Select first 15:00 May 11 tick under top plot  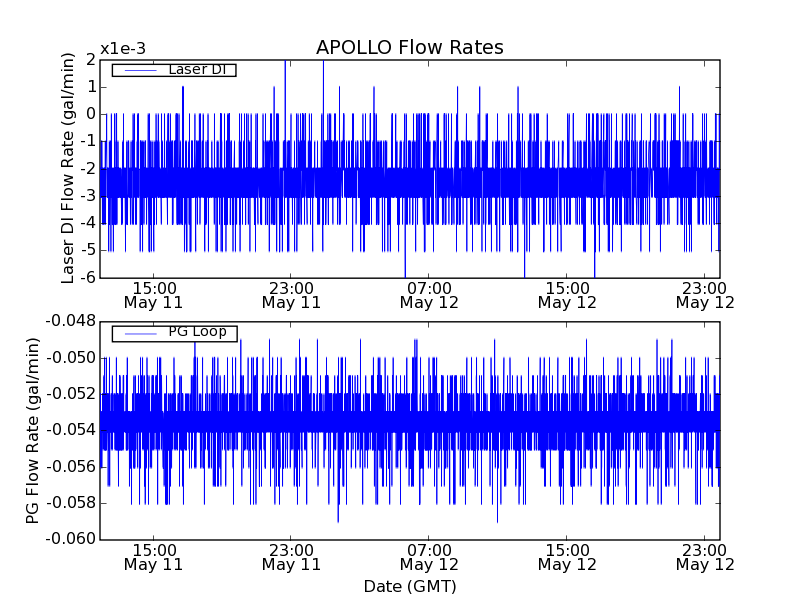click(x=153, y=294)
